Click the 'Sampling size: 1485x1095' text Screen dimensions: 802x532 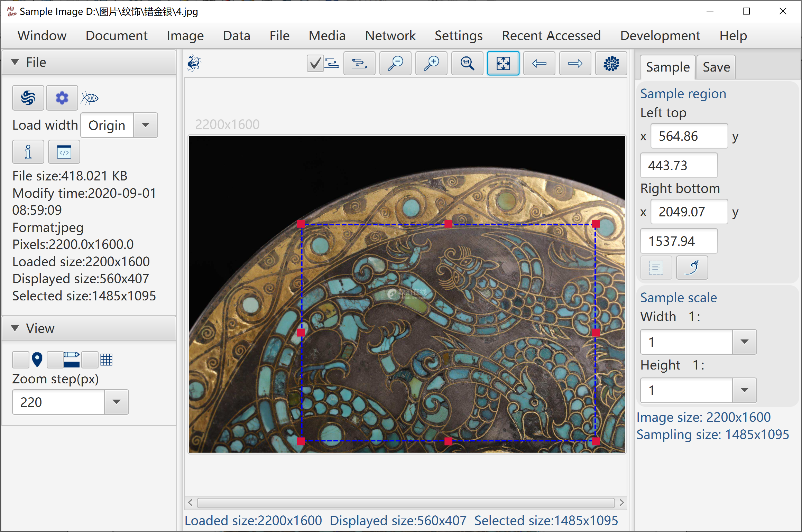(713, 435)
